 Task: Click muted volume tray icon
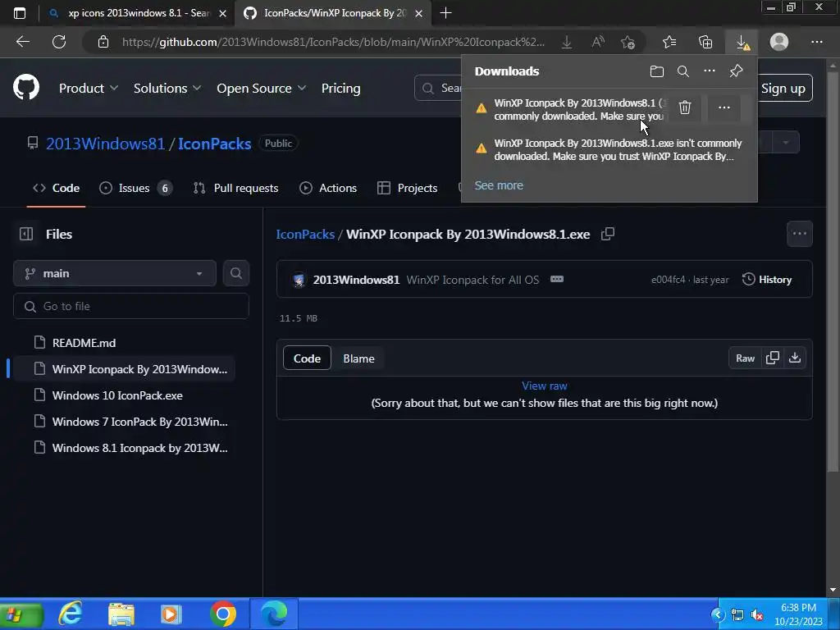pyautogui.click(x=756, y=615)
